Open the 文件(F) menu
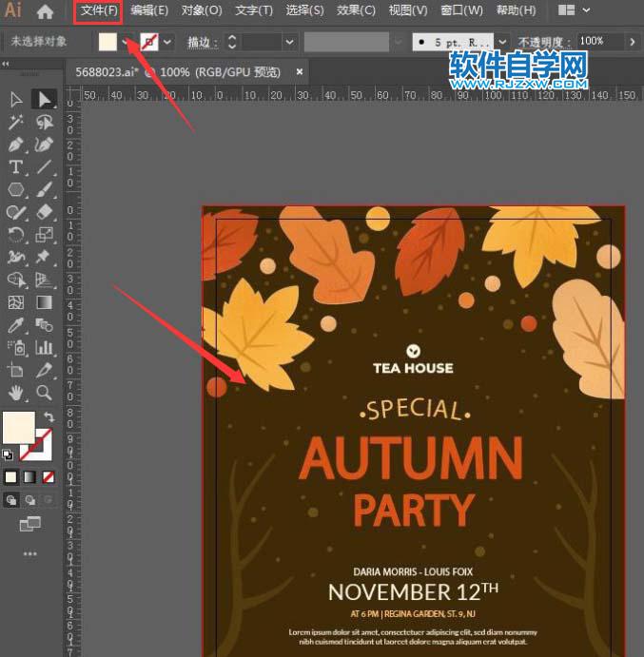The width and height of the screenshot is (644, 657). 99,10
